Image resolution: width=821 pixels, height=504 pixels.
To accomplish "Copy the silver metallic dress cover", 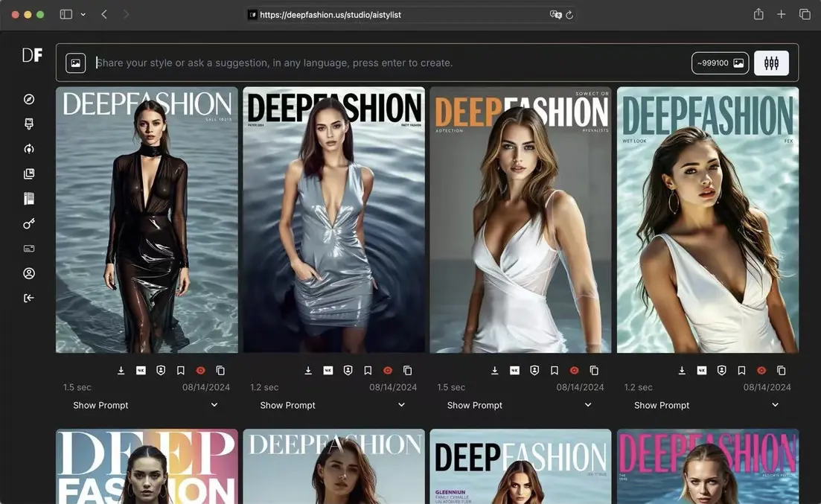I will (408, 371).
